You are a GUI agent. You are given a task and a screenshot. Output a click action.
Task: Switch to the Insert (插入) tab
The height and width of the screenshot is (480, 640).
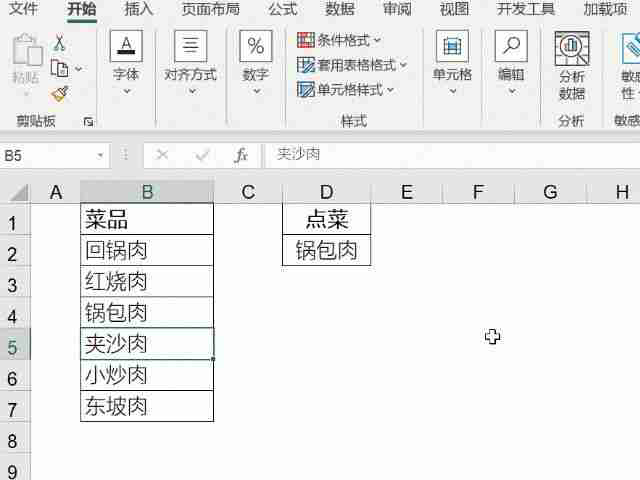(139, 9)
